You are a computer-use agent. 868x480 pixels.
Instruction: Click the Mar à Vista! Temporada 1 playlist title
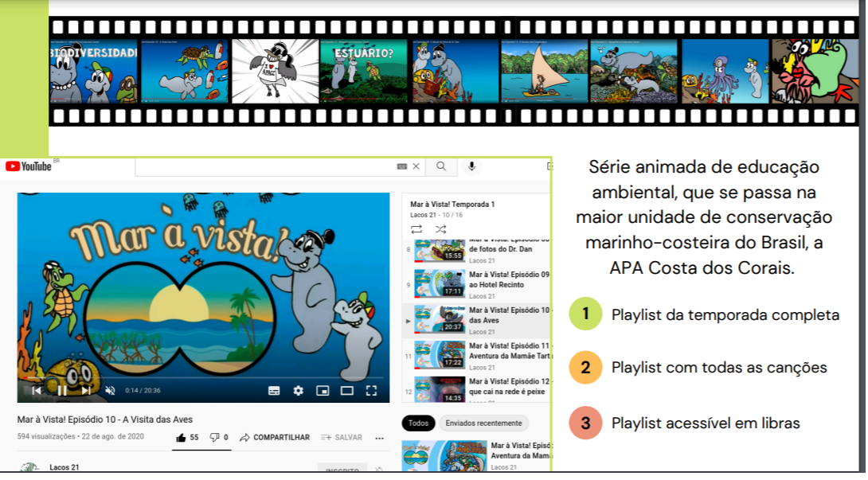click(452, 205)
